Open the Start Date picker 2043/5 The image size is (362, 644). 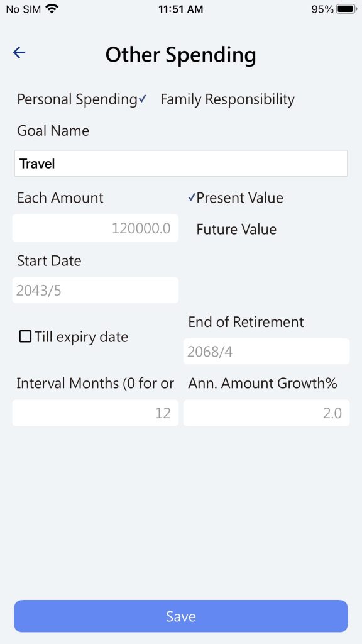tap(96, 291)
